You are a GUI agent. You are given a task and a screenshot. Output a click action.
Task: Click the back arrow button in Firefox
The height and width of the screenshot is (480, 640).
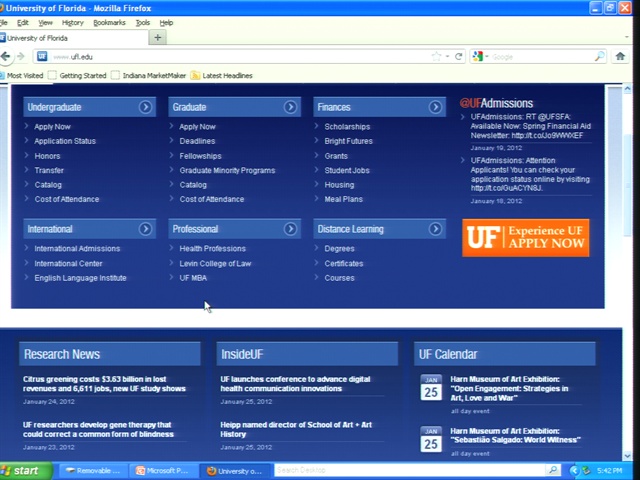click(x=6, y=56)
